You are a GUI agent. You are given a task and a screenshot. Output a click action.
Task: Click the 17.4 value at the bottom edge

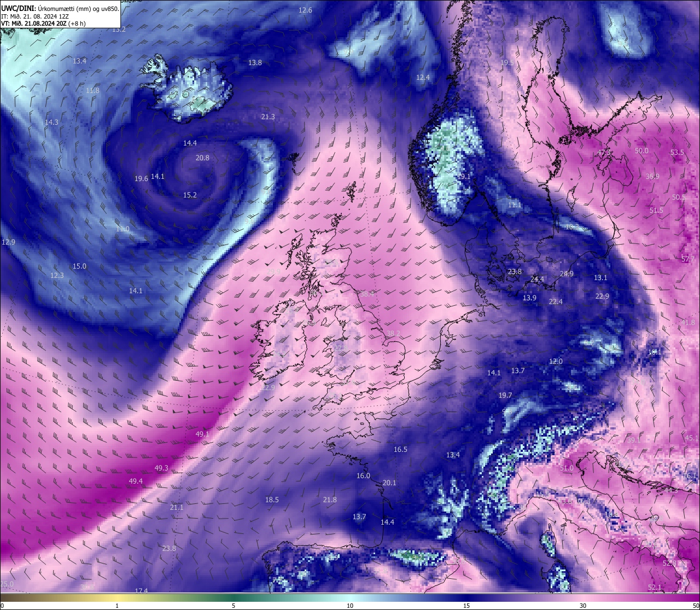click(141, 591)
